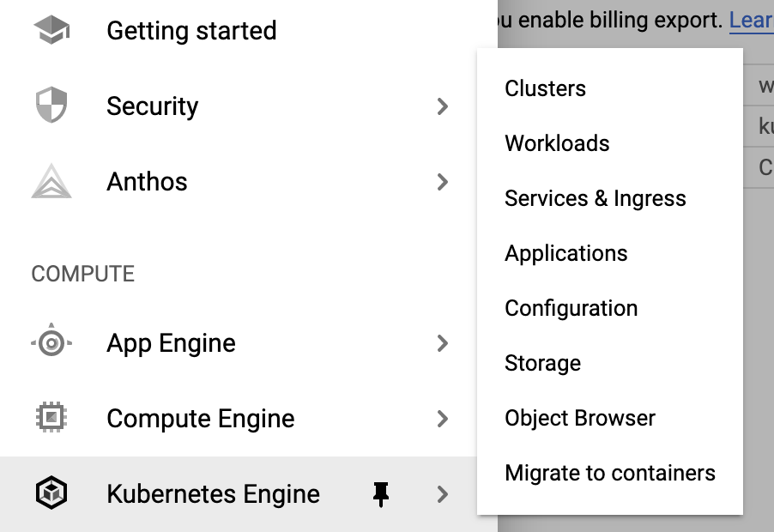Click the Security menu label
The image size is (774, 532).
pyautogui.click(x=152, y=106)
